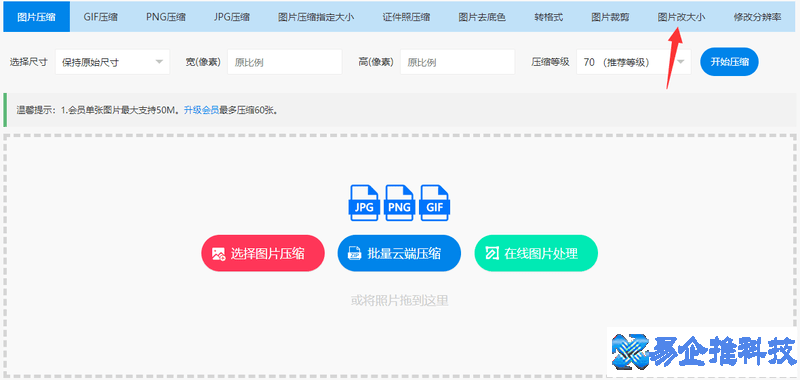Follow the 升级会员 link
Viewport: 800px width, 380px height.
(x=201, y=110)
